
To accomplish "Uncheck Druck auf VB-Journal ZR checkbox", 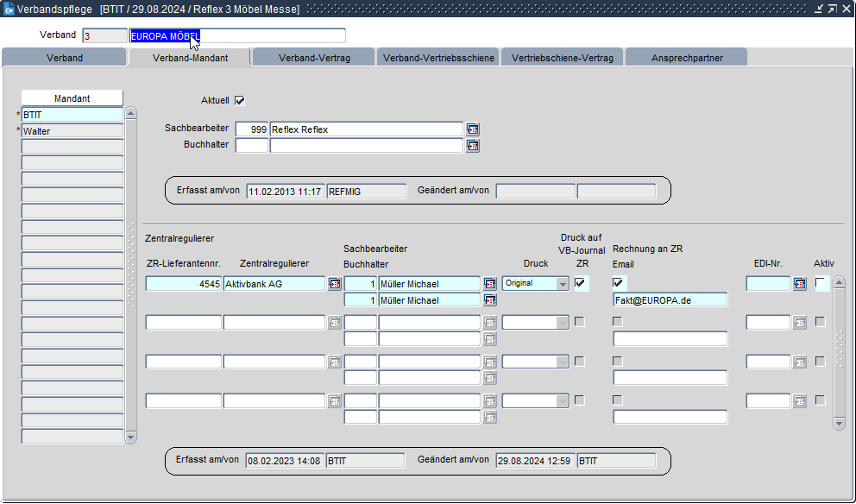I will (580, 283).
